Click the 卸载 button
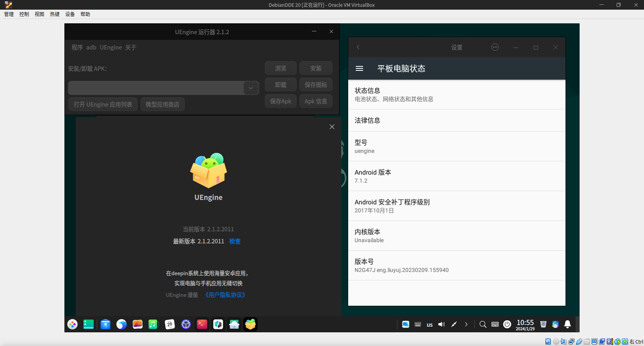Image resolution: width=644 pixels, height=346 pixels. click(x=281, y=85)
